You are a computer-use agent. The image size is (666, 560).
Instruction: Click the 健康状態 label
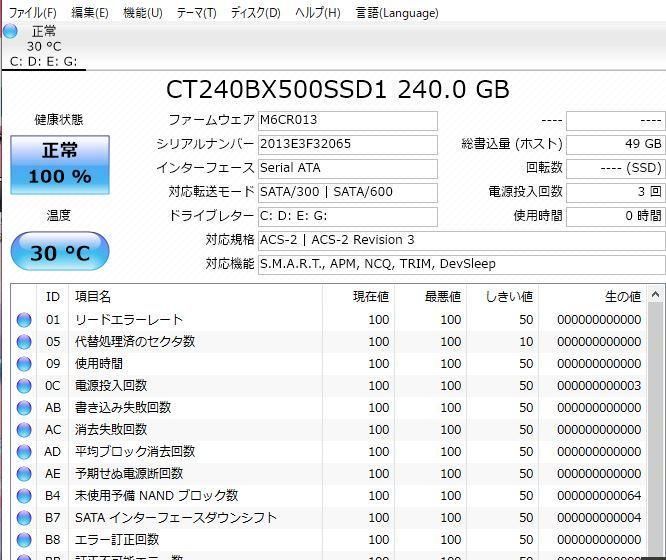(59, 120)
